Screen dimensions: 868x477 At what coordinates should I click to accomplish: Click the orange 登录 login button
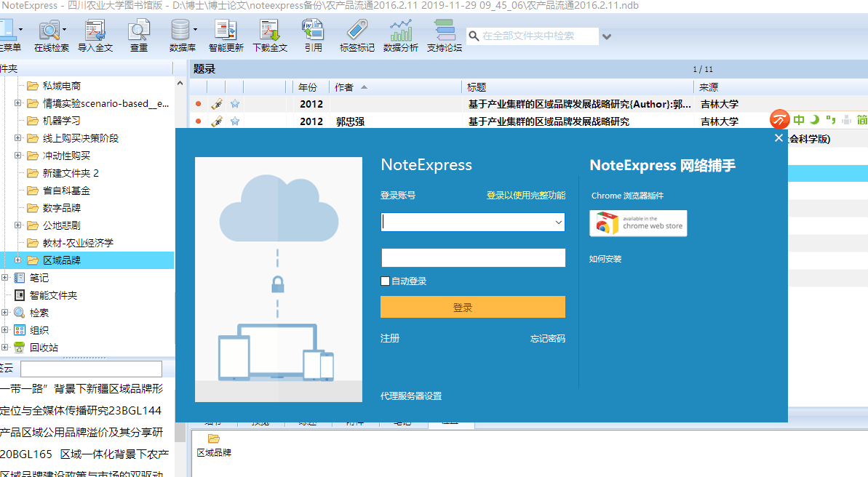[x=473, y=307]
